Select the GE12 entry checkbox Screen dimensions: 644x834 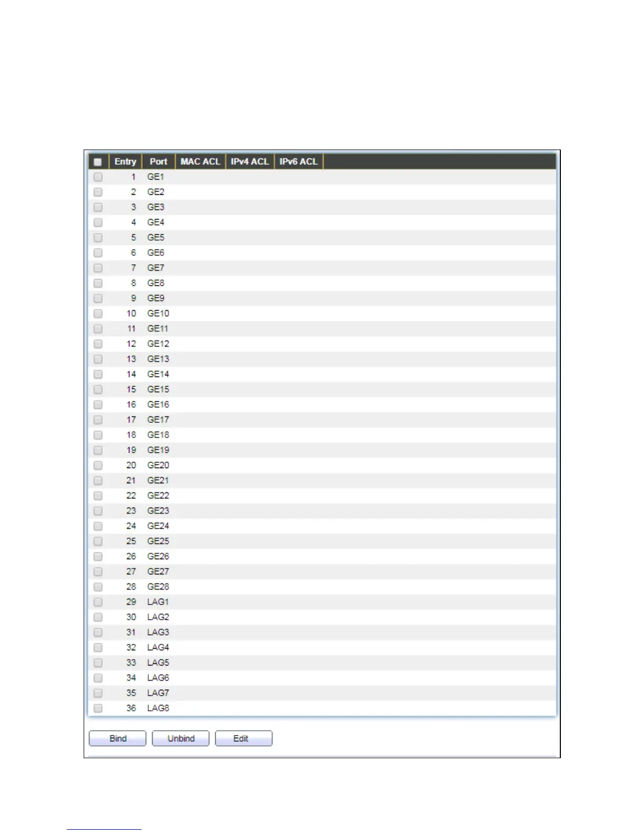[98, 344]
